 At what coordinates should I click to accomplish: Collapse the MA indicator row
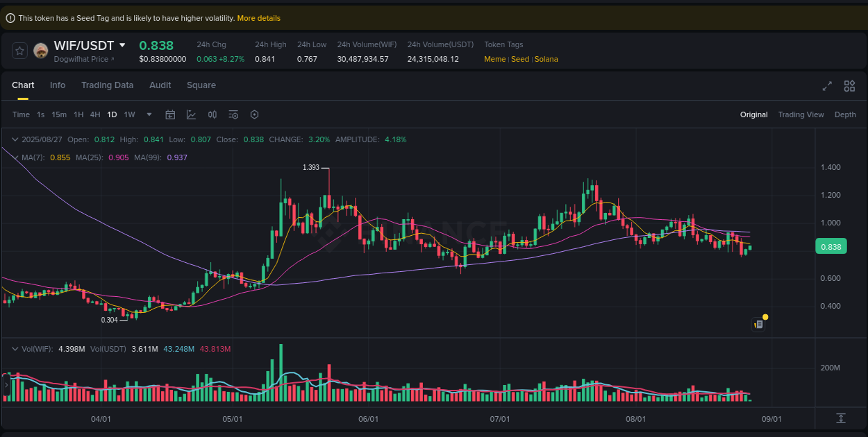click(15, 157)
